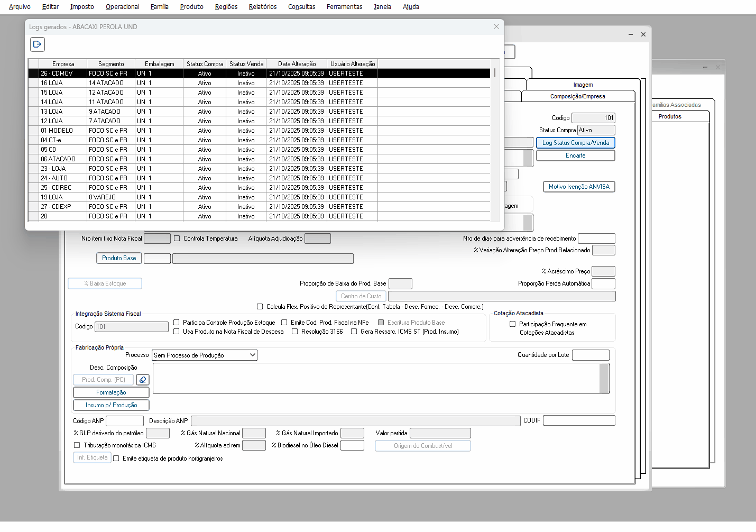
Task: Open the Arquivo menu
Action: pos(20,7)
